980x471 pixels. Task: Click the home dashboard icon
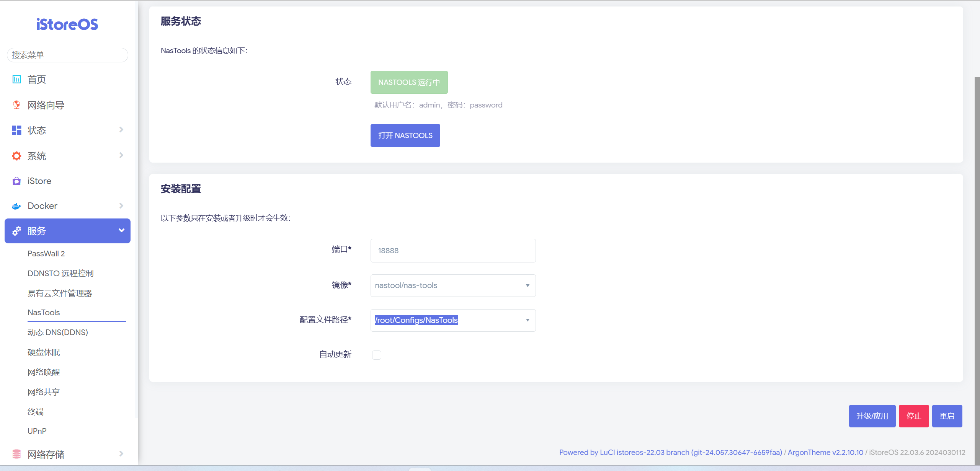(x=16, y=79)
